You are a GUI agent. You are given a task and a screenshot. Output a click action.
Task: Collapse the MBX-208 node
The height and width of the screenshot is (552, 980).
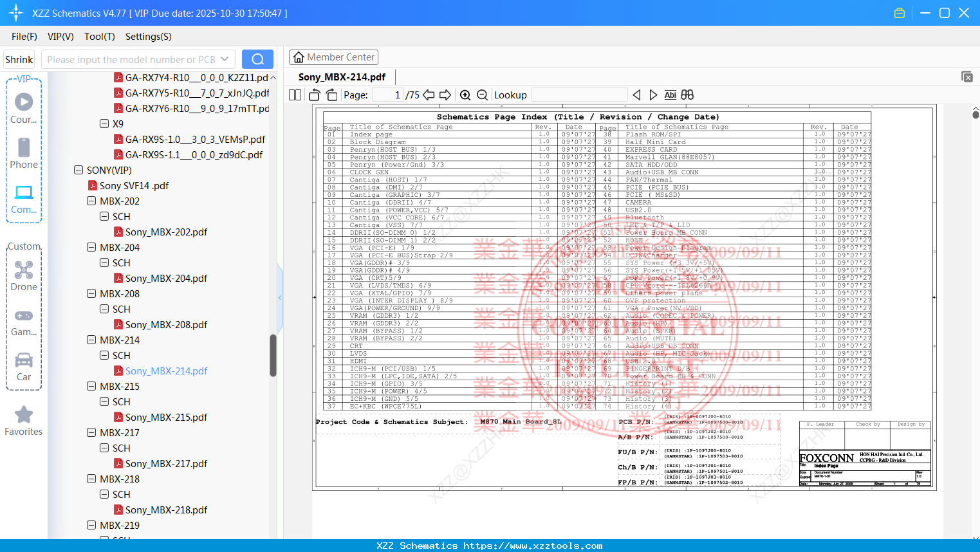click(x=91, y=293)
